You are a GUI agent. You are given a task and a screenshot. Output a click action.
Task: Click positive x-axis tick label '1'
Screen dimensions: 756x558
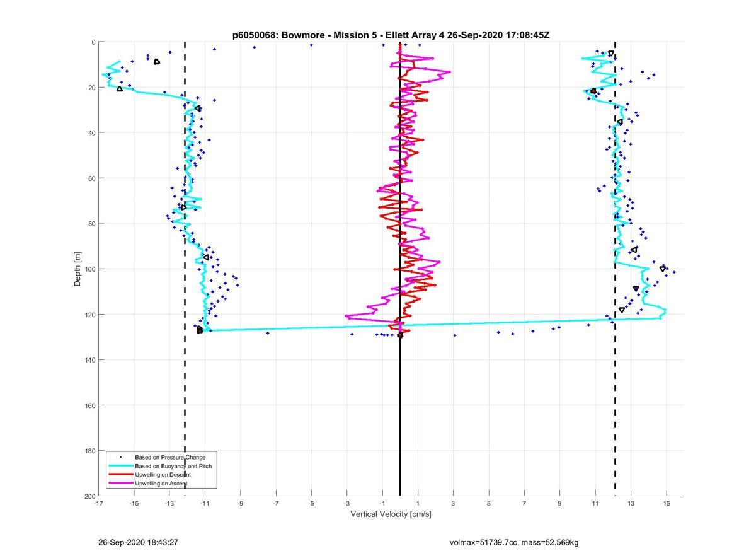(418, 504)
